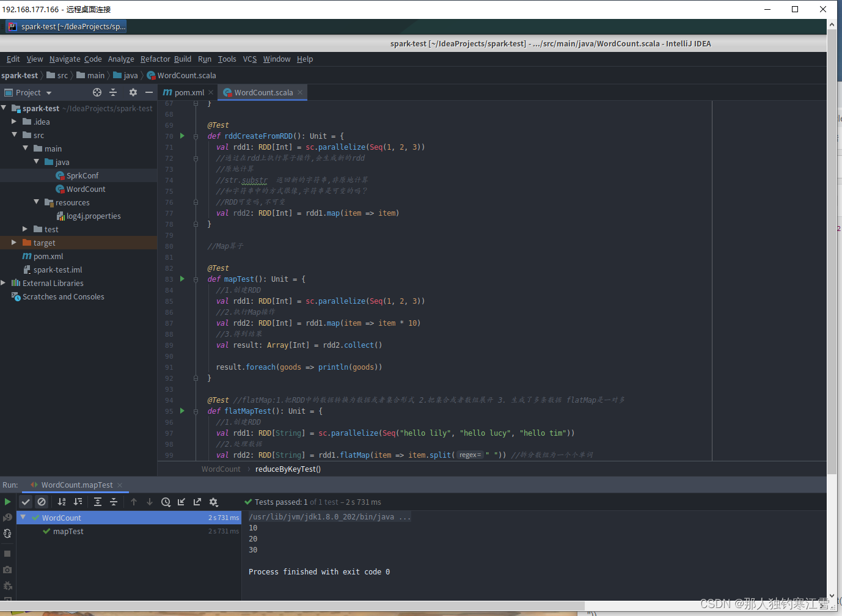Image resolution: width=842 pixels, height=616 pixels.
Task: Click spark-test taskbar window button
Action: (x=67, y=26)
